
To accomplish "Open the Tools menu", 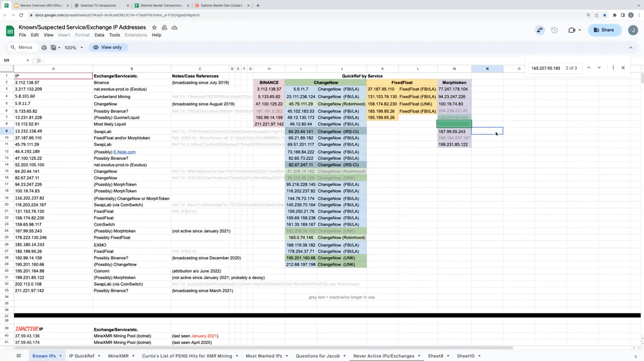I will pyautogui.click(x=115, y=35).
